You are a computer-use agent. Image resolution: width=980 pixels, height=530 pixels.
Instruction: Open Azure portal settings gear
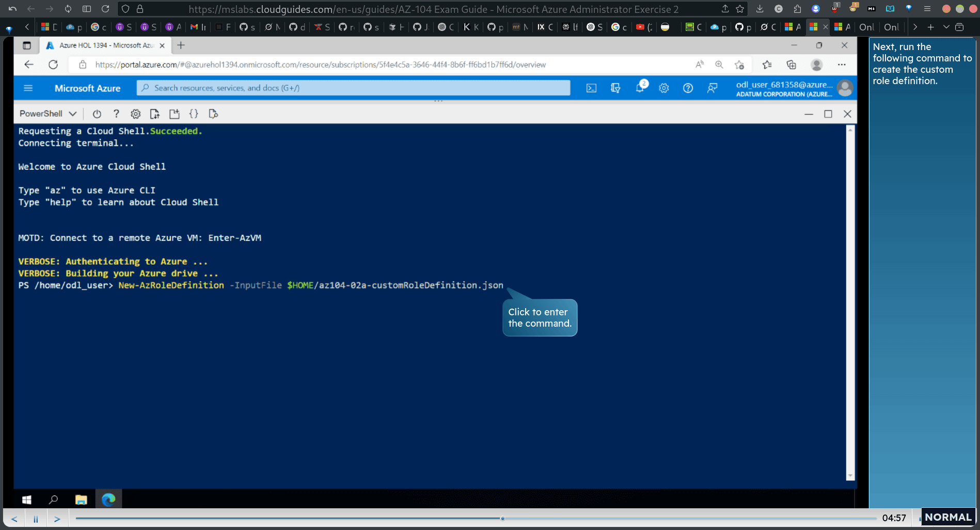coord(664,88)
